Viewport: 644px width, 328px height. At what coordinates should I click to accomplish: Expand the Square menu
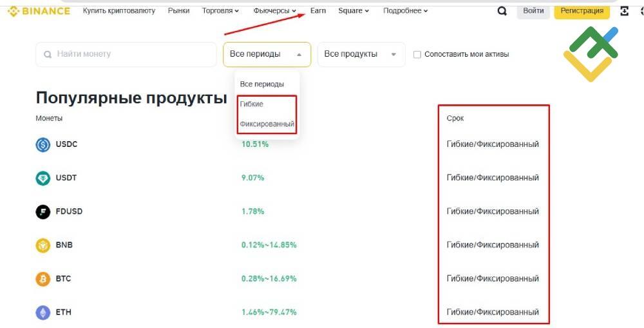tap(354, 11)
